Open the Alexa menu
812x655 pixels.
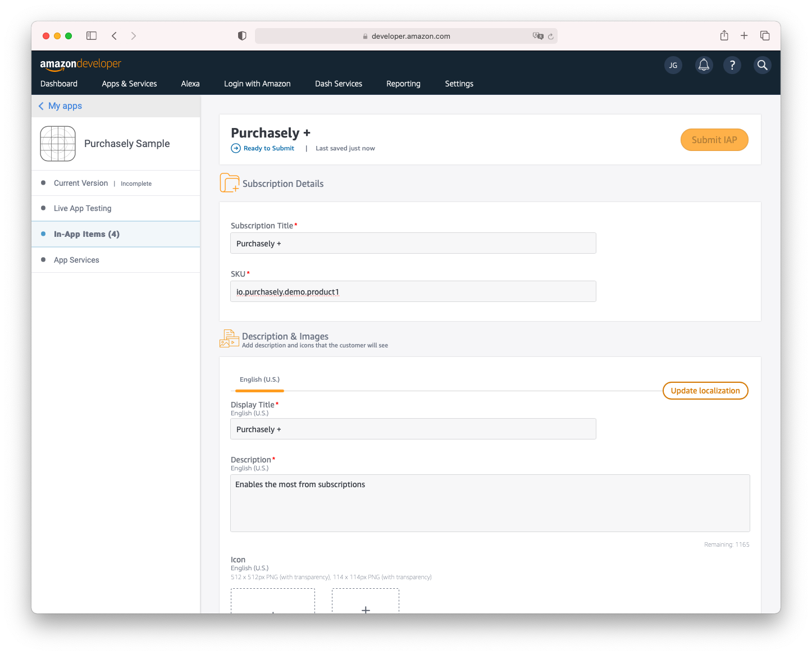click(190, 84)
